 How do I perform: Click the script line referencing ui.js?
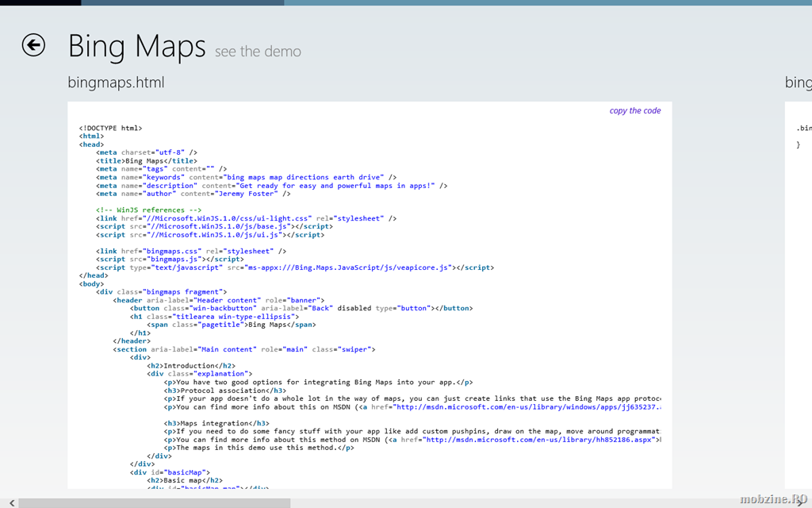coord(210,235)
